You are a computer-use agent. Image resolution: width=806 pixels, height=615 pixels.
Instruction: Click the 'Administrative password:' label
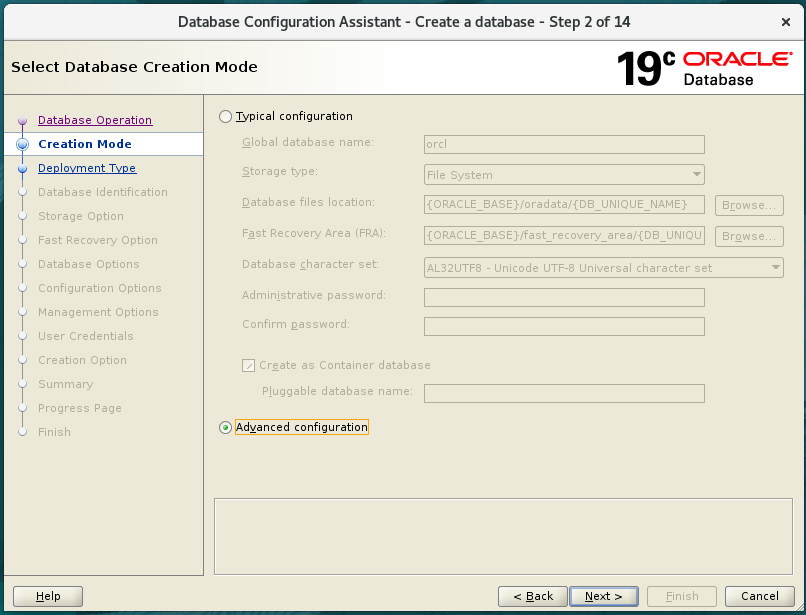tap(314, 295)
